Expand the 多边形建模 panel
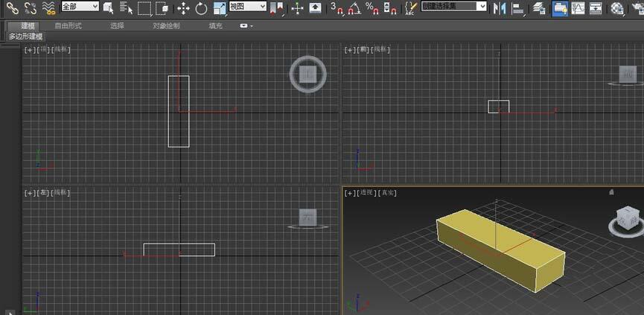Viewport: 644px width, 315px height. pyautogui.click(x=26, y=36)
